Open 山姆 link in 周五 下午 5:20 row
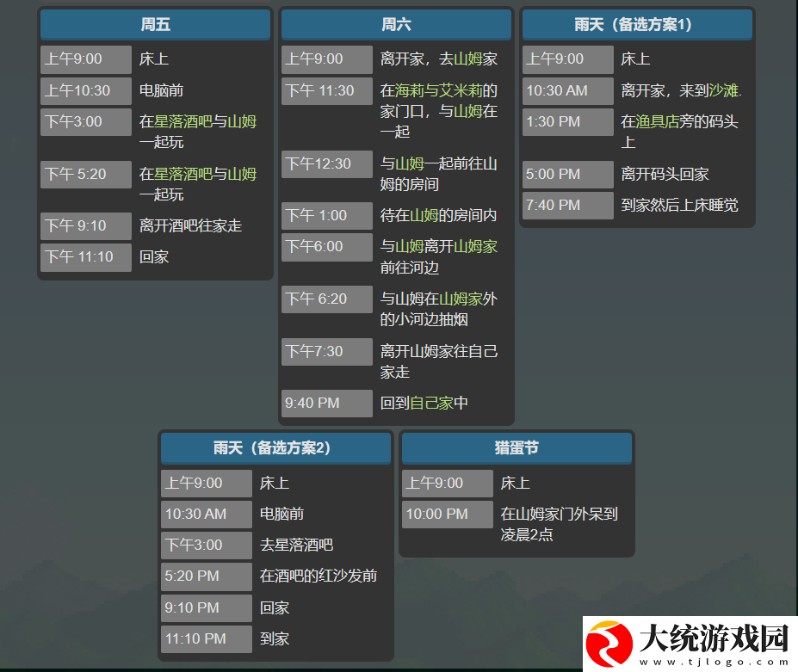Image resolution: width=798 pixels, height=672 pixels. (x=242, y=174)
